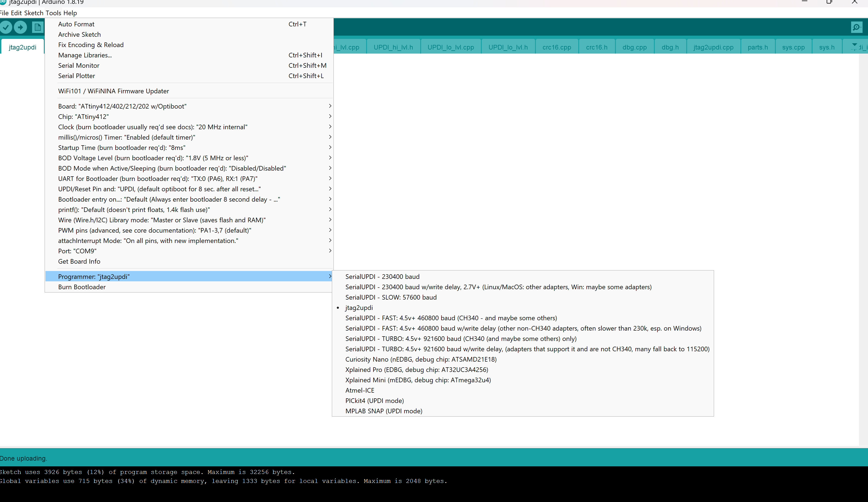
Task: Click Get Board Info
Action: click(79, 261)
